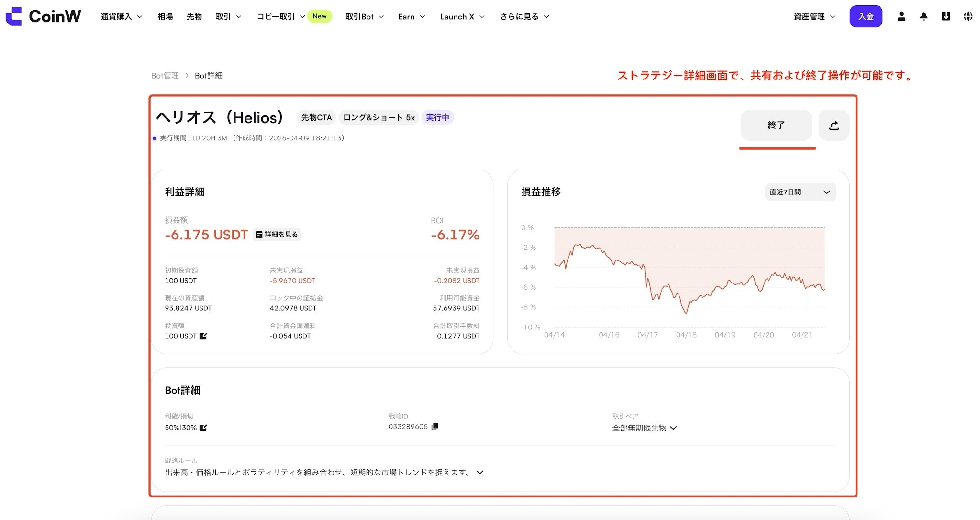Click the app download icon
Image resolution: width=980 pixels, height=520 pixels.
[946, 17]
